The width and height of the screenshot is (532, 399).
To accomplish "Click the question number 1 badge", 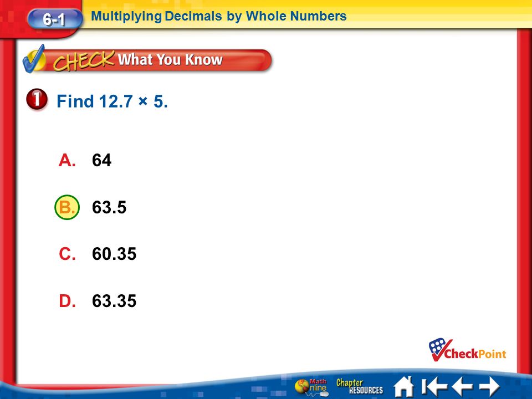I will pos(37,99).
